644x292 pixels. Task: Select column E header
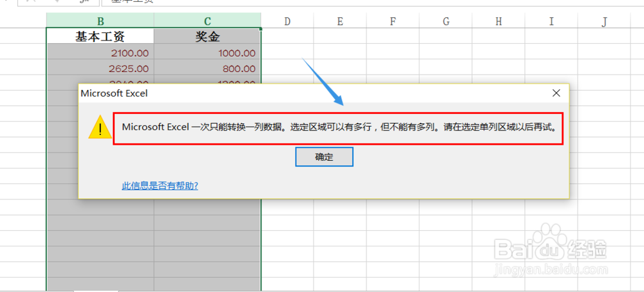340,21
